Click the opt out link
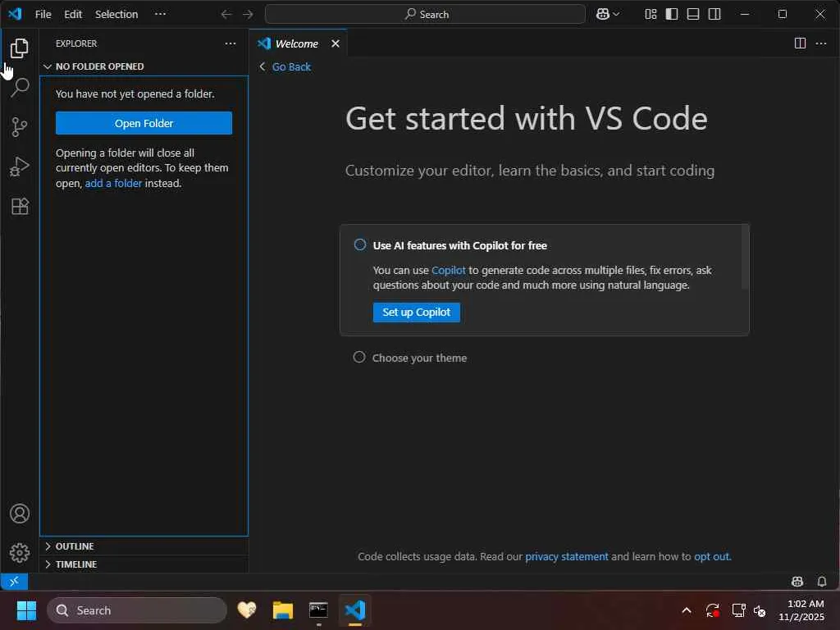Viewport: 840px width, 630px height. click(711, 557)
